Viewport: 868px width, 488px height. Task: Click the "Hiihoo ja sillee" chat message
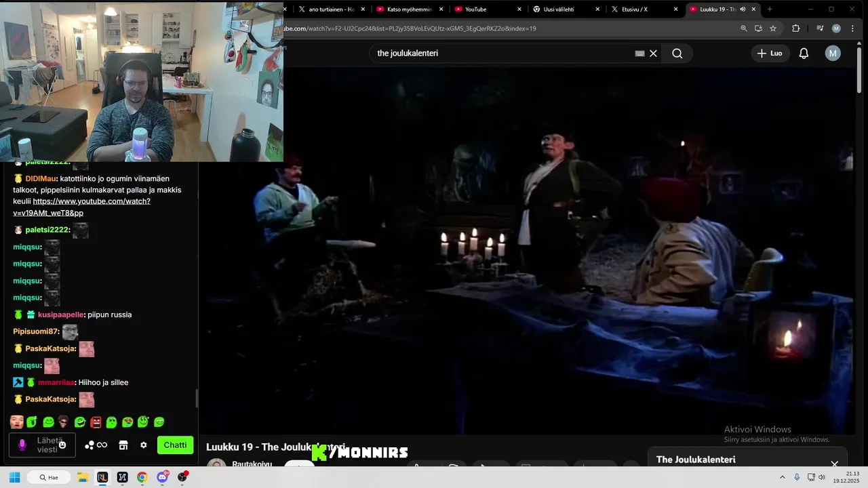pyautogui.click(x=103, y=382)
